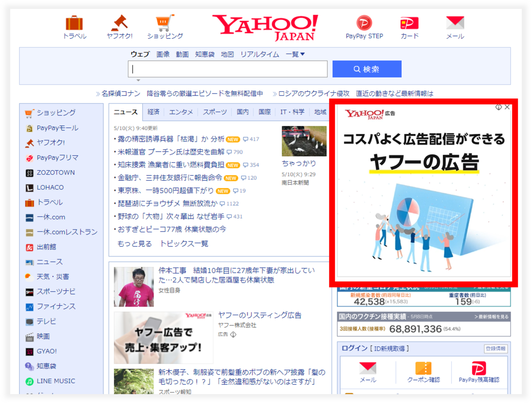The image size is (532, 403).
Task: Expand the small arrow under the search box
Action: point(138,80)
